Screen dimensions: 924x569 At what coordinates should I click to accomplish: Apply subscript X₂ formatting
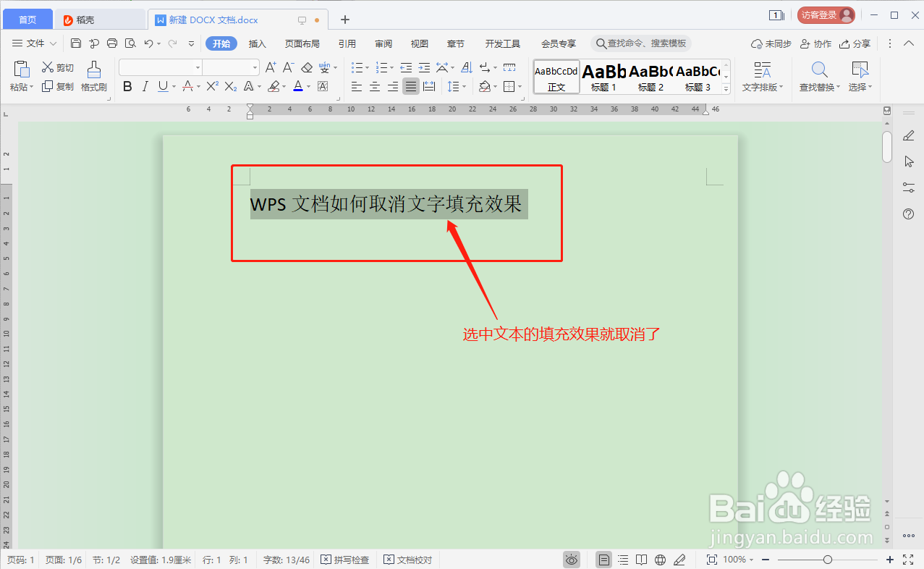coord(230,87)
